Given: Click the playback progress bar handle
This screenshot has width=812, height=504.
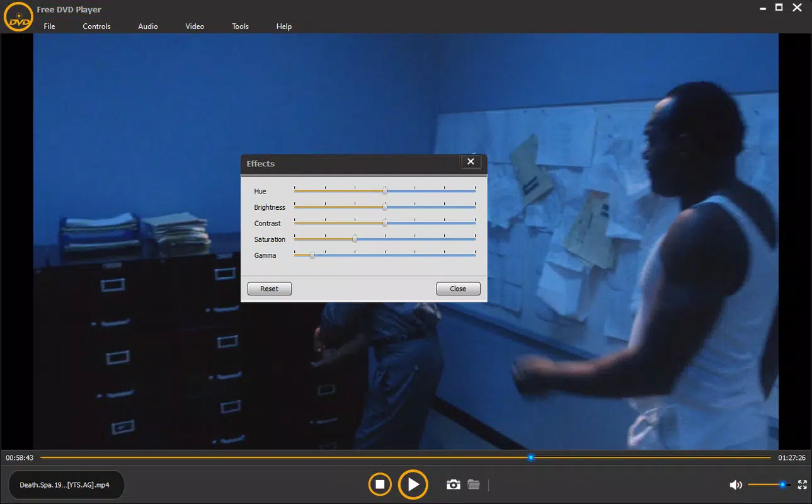Looking at the screenshot, I should [x=531, y=457].
